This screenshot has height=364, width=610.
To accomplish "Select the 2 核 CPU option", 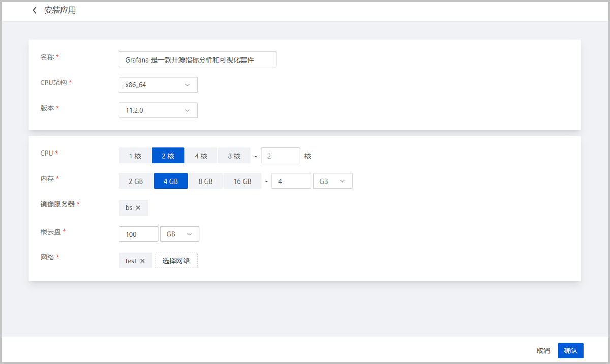I will tap(168, 156).
